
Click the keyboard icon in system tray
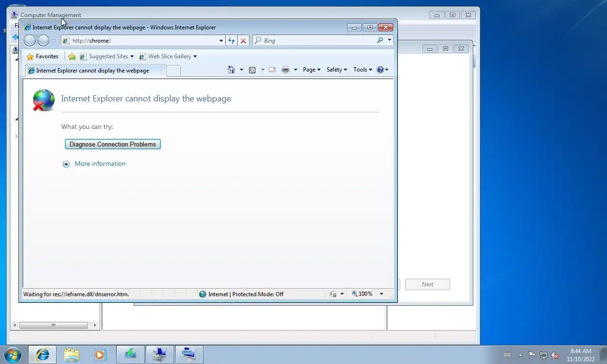[507, 355]
